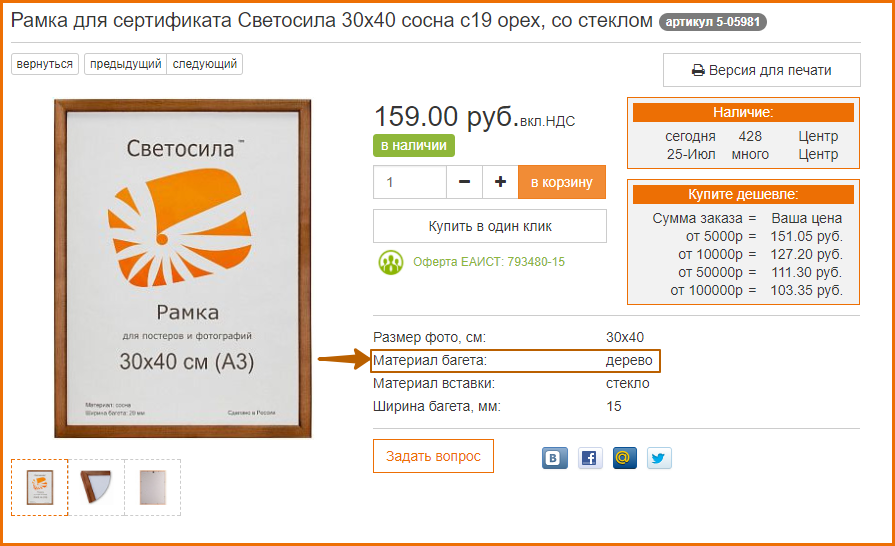
Task: Share product on Facebook icon
Action: tap(590, 458)
